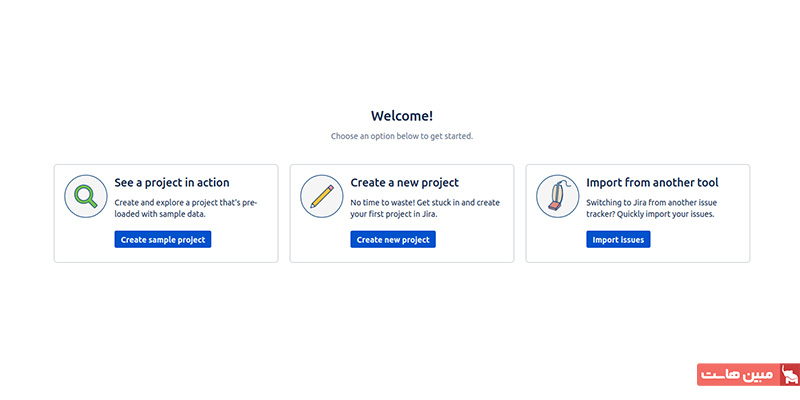Click the 'your first project in Jira.' line
The width and height of the screenshot is (800, 400).
coord(394,214)
